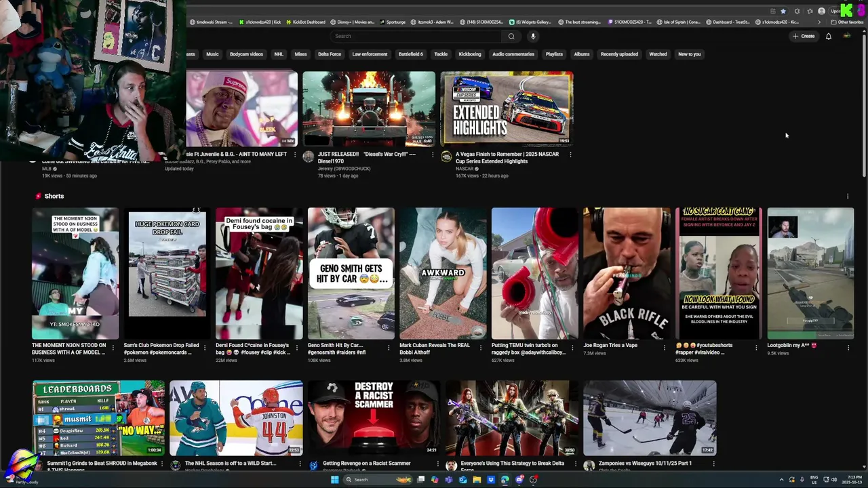Click the YouTube search magnifier button
Screen dimensions: 868x488
click(x=511, y=37)
